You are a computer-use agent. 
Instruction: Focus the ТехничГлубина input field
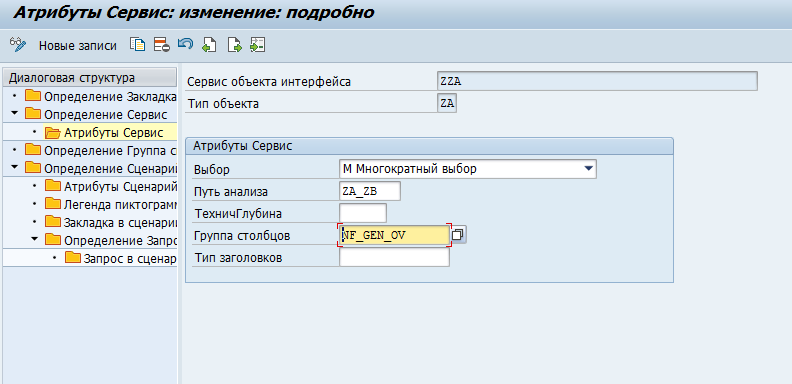coord(363,213)
